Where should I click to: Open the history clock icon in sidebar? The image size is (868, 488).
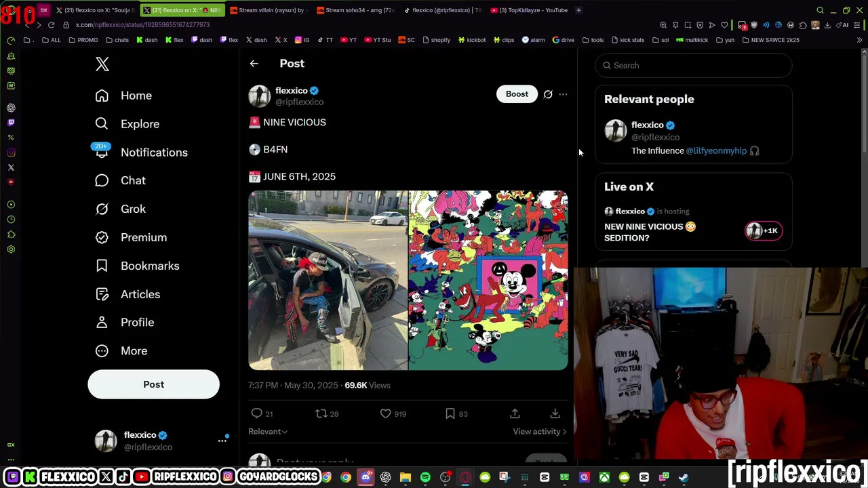pyautogui.click(x=11, y=220)
